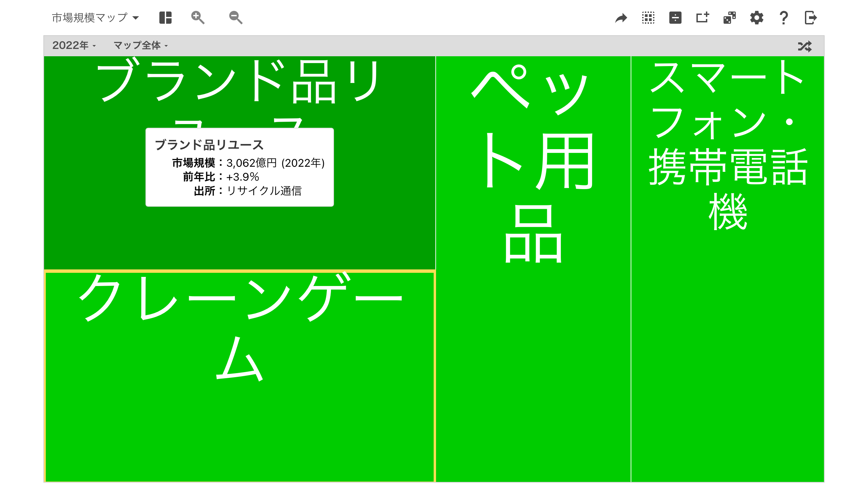Click the +3.9% year-over-year value

point(243,177)
